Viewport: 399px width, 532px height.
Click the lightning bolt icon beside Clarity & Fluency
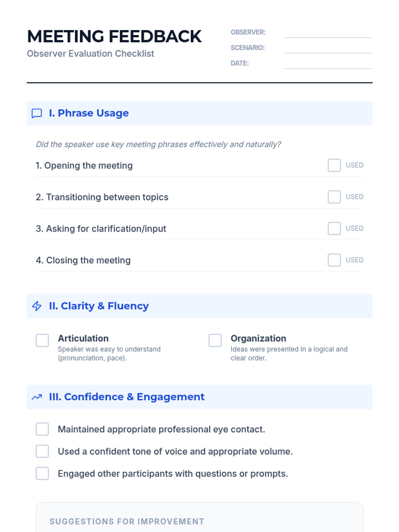[37, 306]
